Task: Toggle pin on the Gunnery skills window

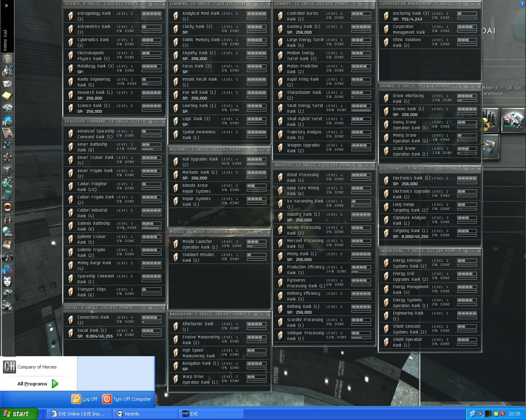Action: tap(354, 4)
